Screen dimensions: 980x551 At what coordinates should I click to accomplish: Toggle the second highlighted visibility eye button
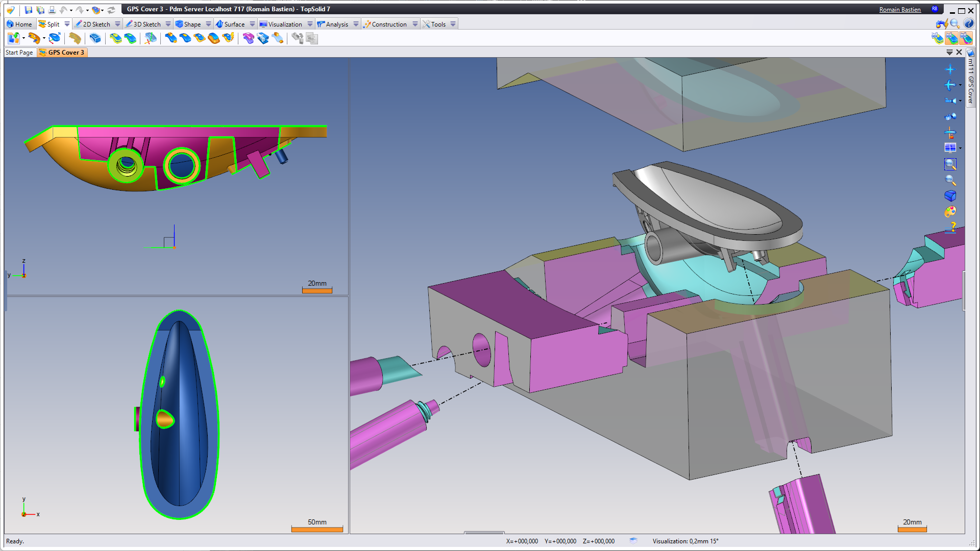click(x=951, y=38)
